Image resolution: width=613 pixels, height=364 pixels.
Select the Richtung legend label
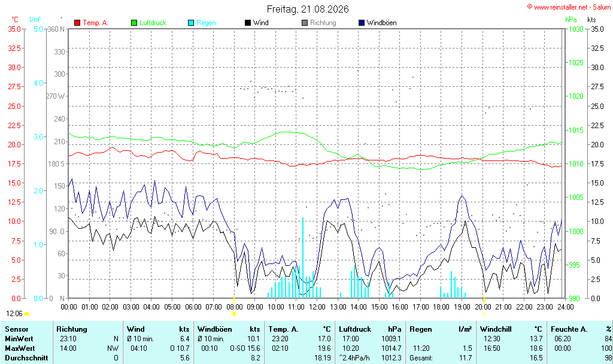[323, 23]
